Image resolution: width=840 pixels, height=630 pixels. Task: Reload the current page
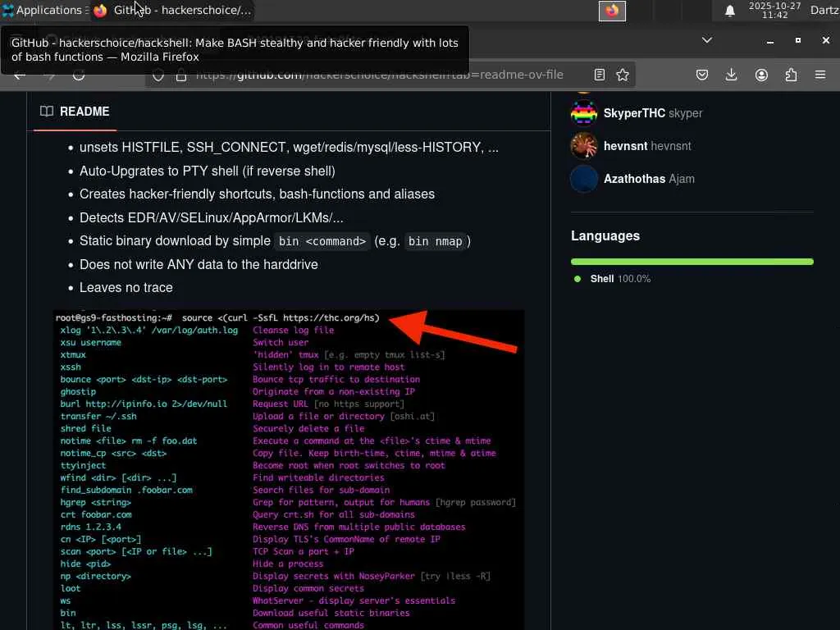(x=79, y=75)
